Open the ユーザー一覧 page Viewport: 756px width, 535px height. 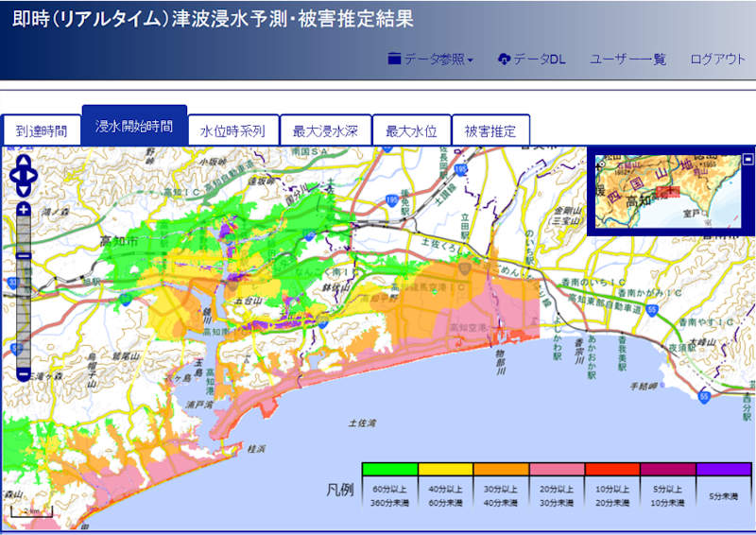pos(627,60)
